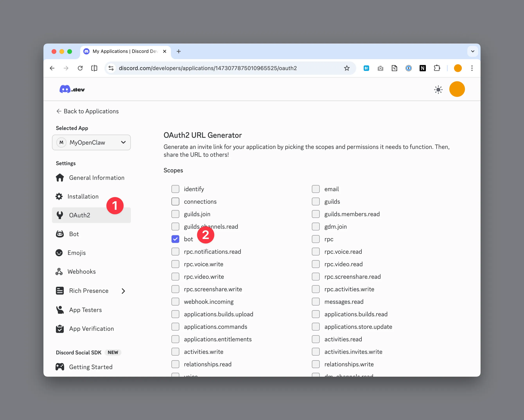Enable the applications.commands scope
This screenshot has width=524, height=420.
[x=175, y=327]
